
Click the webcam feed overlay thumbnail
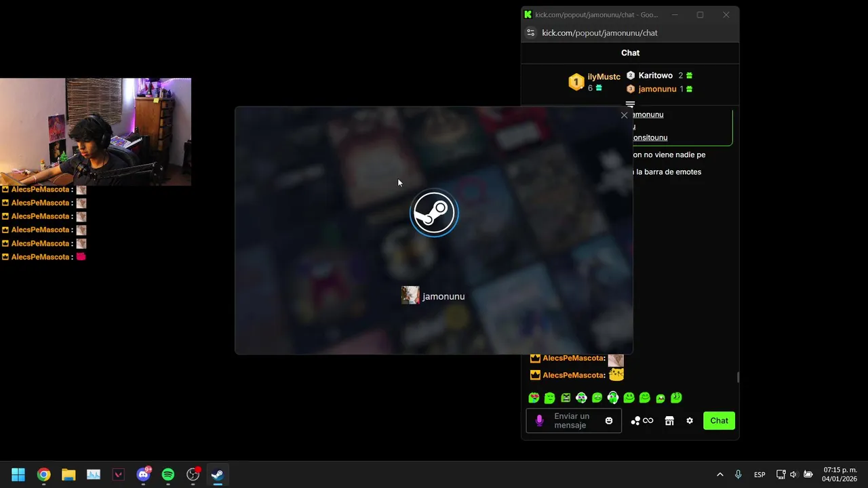click(96, 131)
